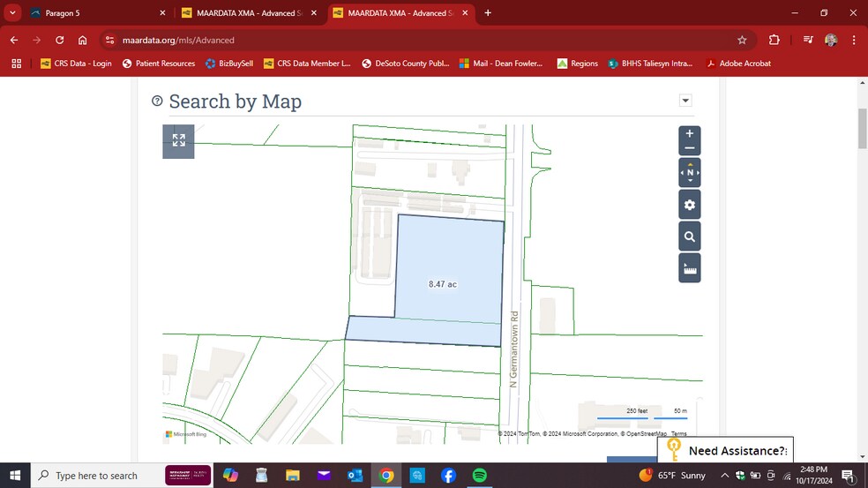Open the map search magnifier tool
Screen dimensions: 868x488
pyautogui.click(x=689, y=236)
